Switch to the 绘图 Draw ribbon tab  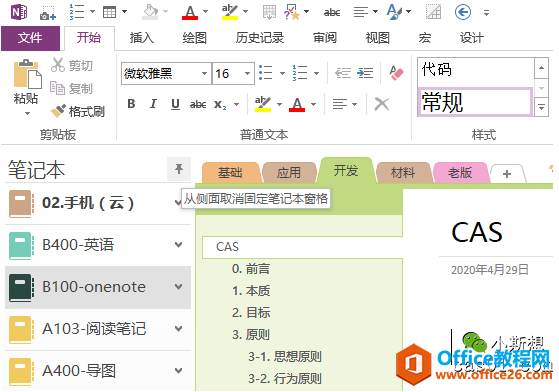pyautogui.click(x=195, y=38)
